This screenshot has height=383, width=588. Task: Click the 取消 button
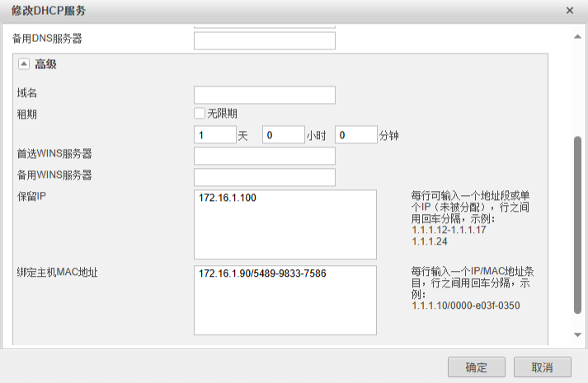point(543,367)
